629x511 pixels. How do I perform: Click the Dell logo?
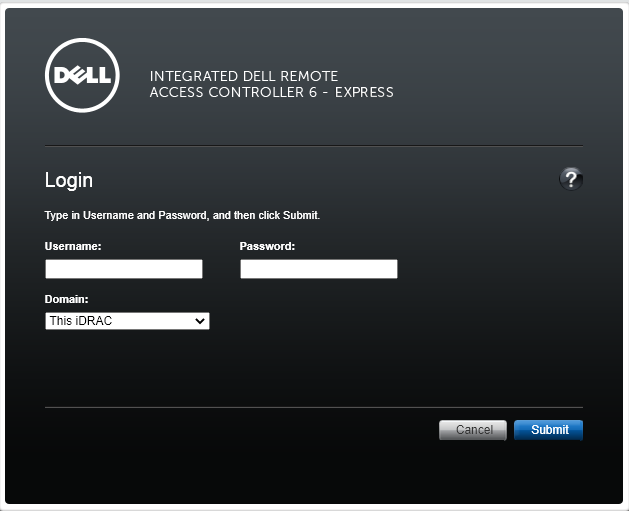tap(82, 75)
